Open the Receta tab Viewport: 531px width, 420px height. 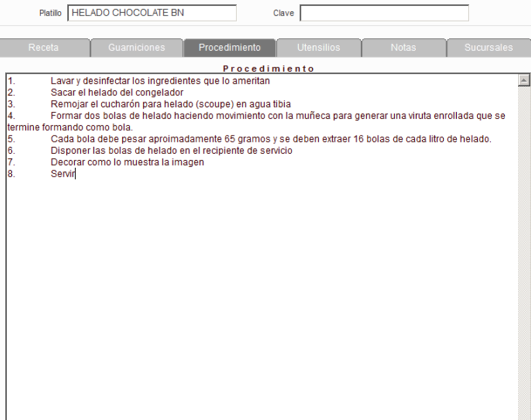coord(44,48)
